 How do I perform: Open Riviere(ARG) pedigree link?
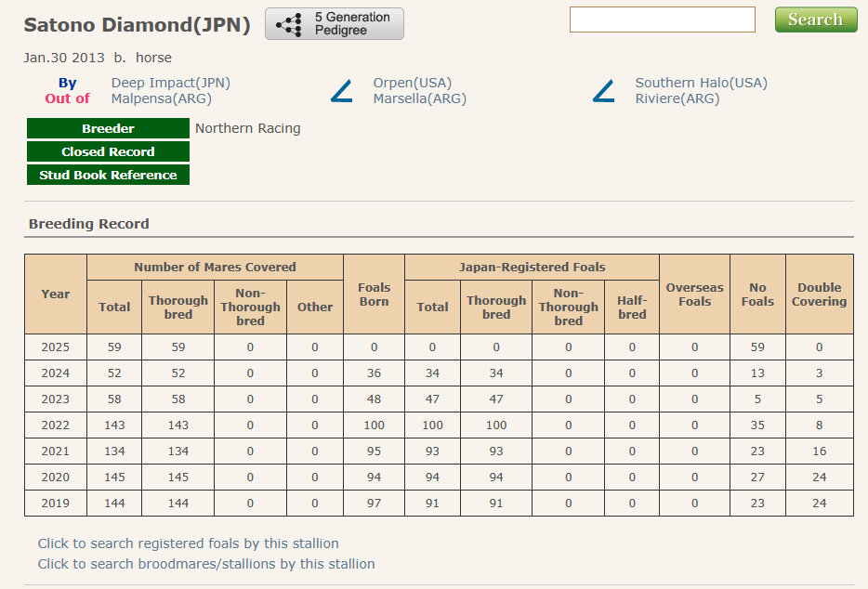[677, 98]
